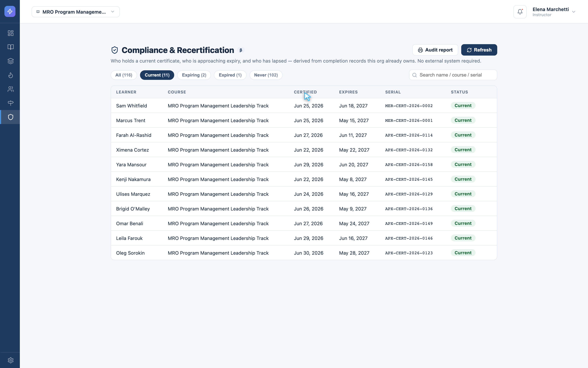The height and width of the screenshot is (368, 588).
Task: Click the Audit report button
Action: (435, 50)
